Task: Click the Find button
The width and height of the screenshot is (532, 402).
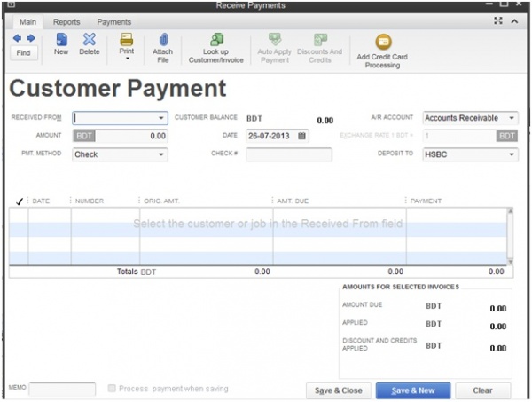Action: tap(23, 54)
